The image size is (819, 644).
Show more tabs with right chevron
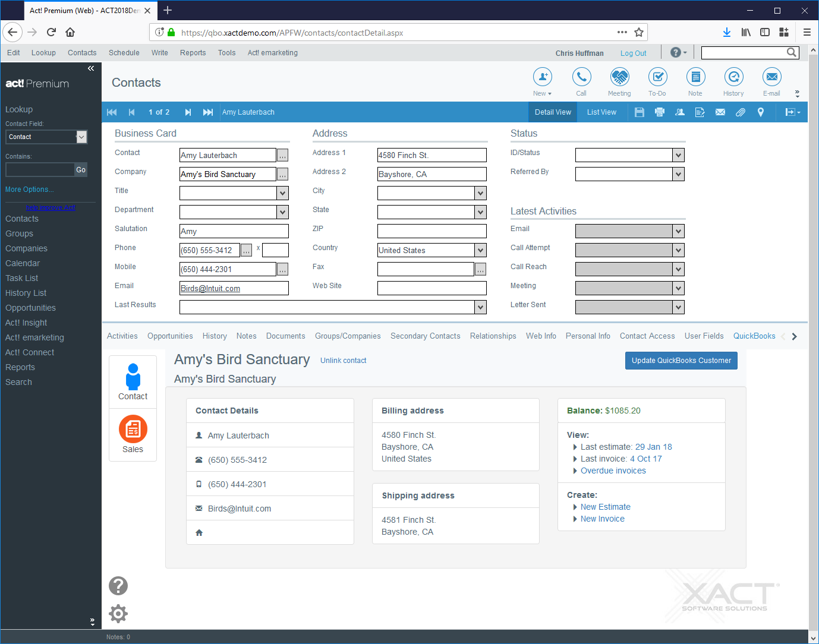click(794, 336)
